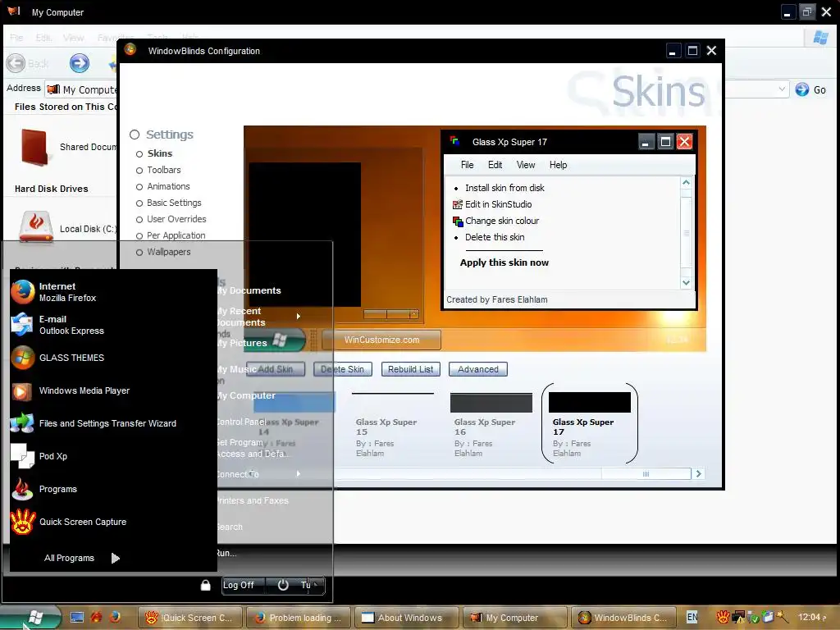The width and height of the screenshot is (840, 630).
Task: Open Outlook Express E-mail entry
Action: (57, 325)
